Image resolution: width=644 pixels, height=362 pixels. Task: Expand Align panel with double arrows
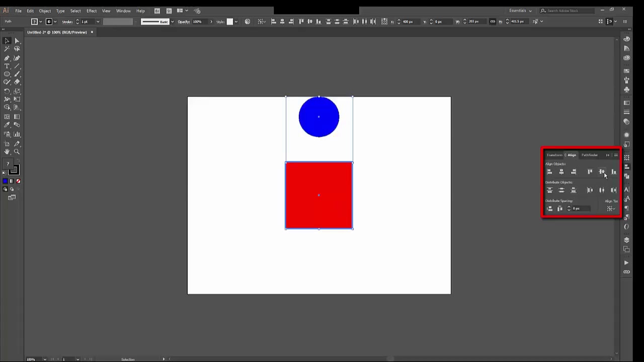(607, 155)
